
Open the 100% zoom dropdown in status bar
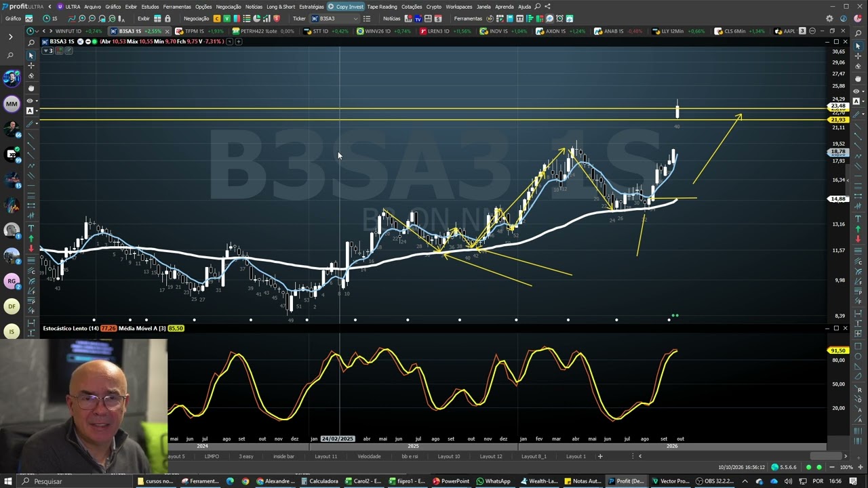[846, 467]
